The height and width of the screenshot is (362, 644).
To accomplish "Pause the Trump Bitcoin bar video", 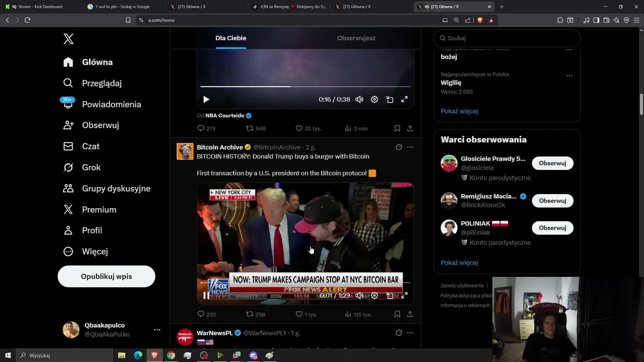I will [x=206, y=296].
